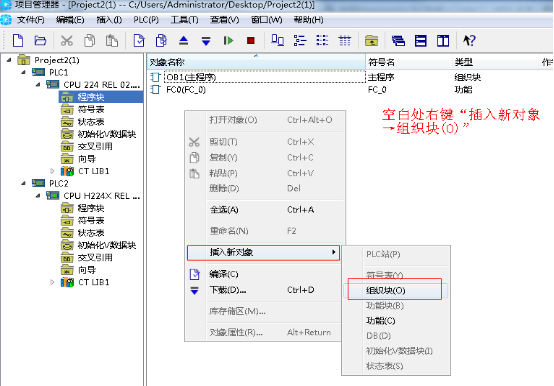The width and height of the screenshot is (554, 386).
Task: Click the CT LIB1 library icon under PLC1
Action: 67,171
